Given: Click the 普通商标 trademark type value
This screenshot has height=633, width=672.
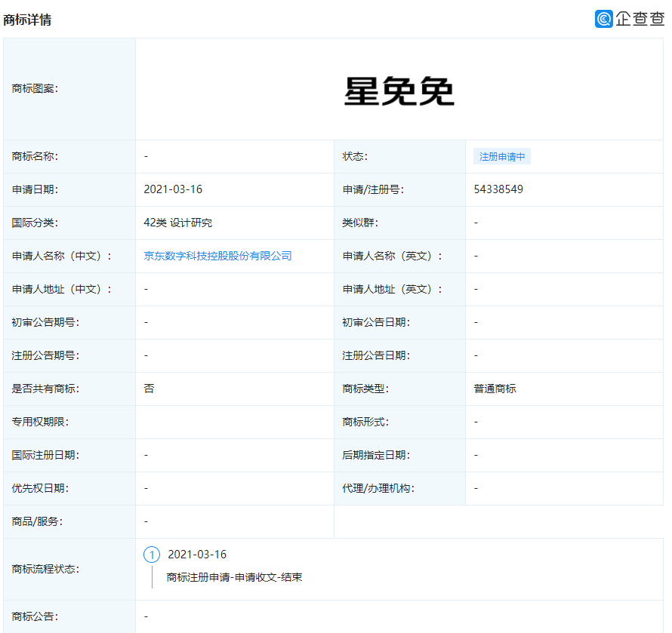Looking at the screenshot, I should tap(495, 389).
